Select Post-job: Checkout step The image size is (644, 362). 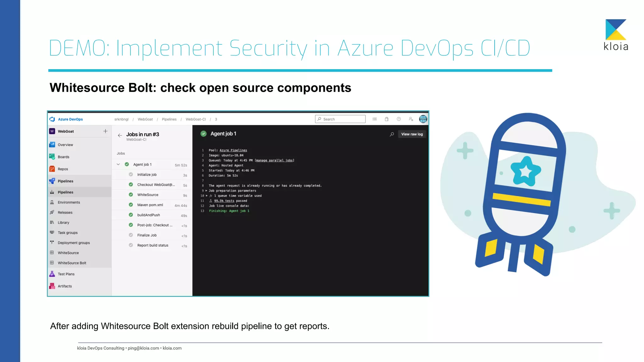152,225
